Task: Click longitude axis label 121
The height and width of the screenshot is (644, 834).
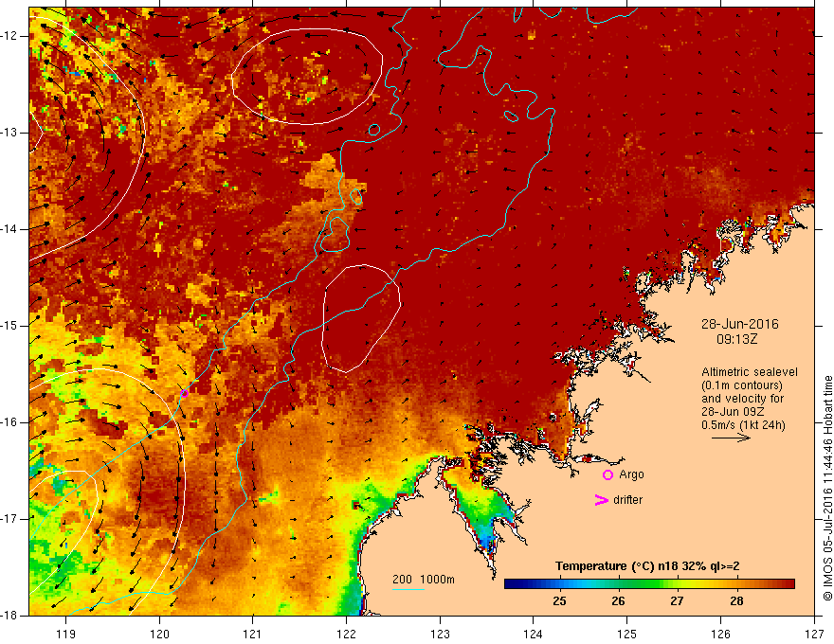Action: tap(253, 634)
